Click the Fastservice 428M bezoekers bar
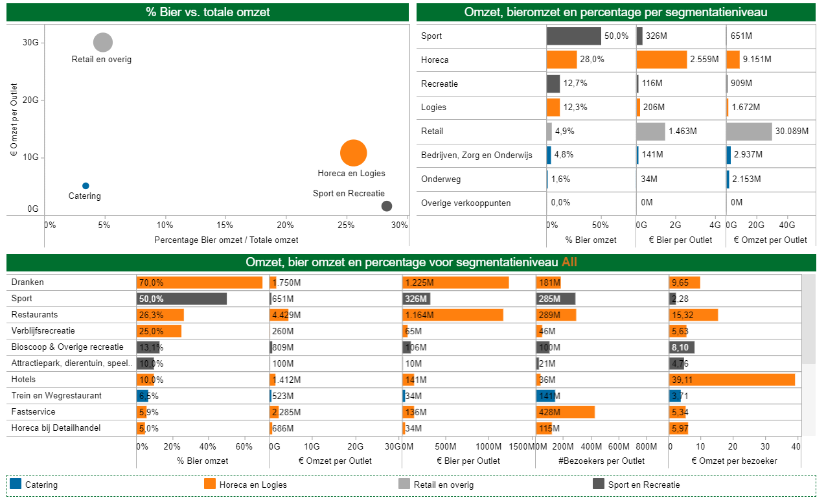The image size is (826, 504). pyautogui.click(x=565, y=412)
